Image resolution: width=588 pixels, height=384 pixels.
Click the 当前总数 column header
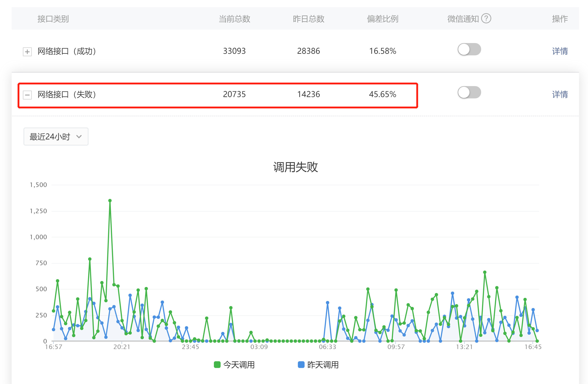coord(234,19)
